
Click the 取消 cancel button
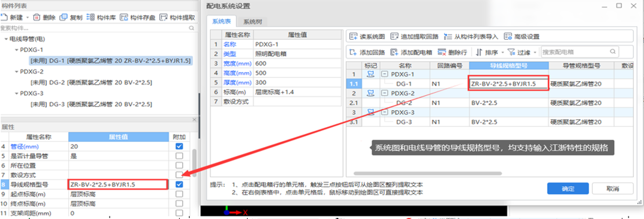(612, 189)
